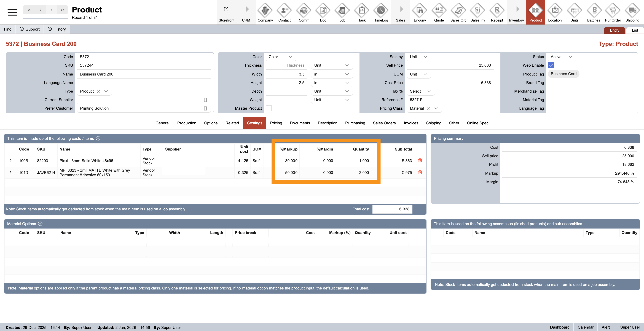Click the History button
644x331 pixels.
click(57, 29)
